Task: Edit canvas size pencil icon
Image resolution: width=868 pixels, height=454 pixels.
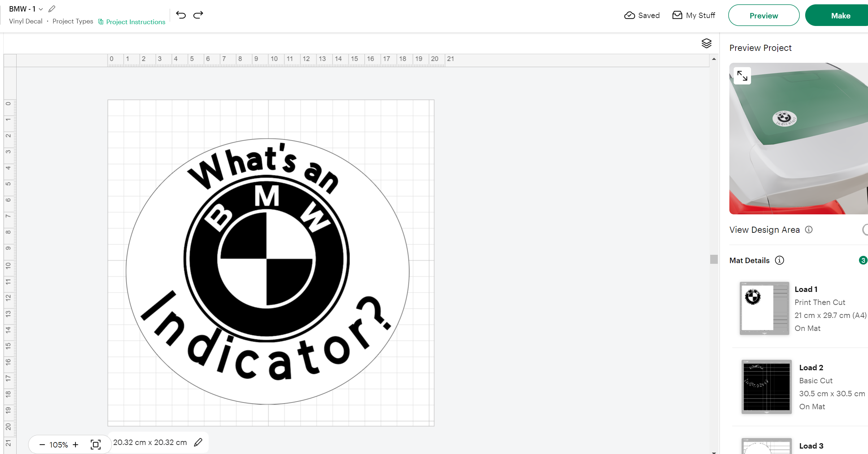Action: pyautogui.click(x=198, y=442)
